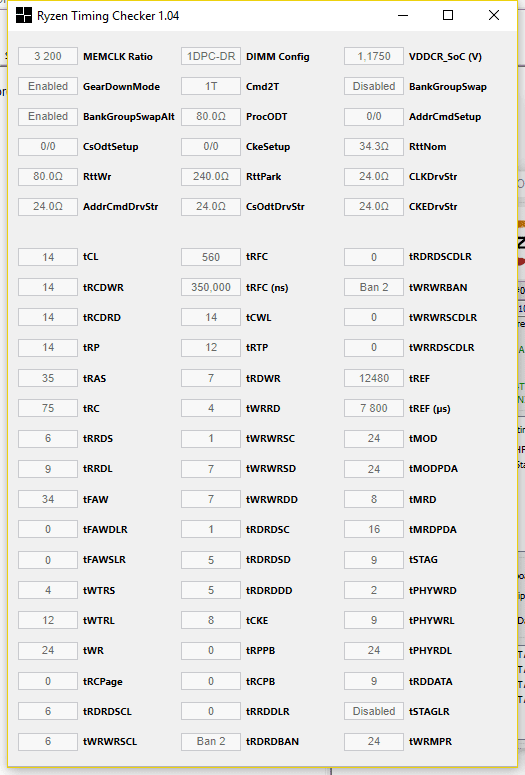Screen dimensions: 525x775
Task: Select the VDDCR_SoC voltage field
Action: point(374,56)
